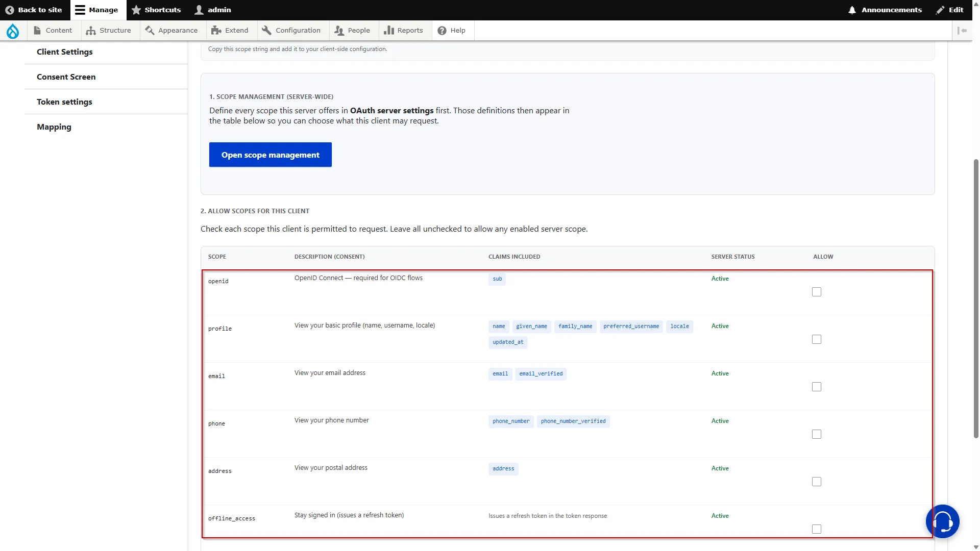The height and width of the screenshot is (551, 980).
Task: Click the Structure hierarchy icon
Action: [x=91, y=31]
